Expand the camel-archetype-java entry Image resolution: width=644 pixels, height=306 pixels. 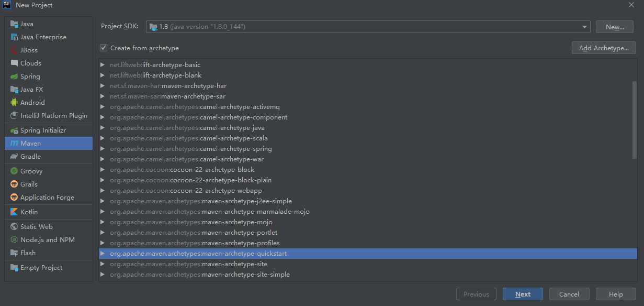click(x=103, y=128)
